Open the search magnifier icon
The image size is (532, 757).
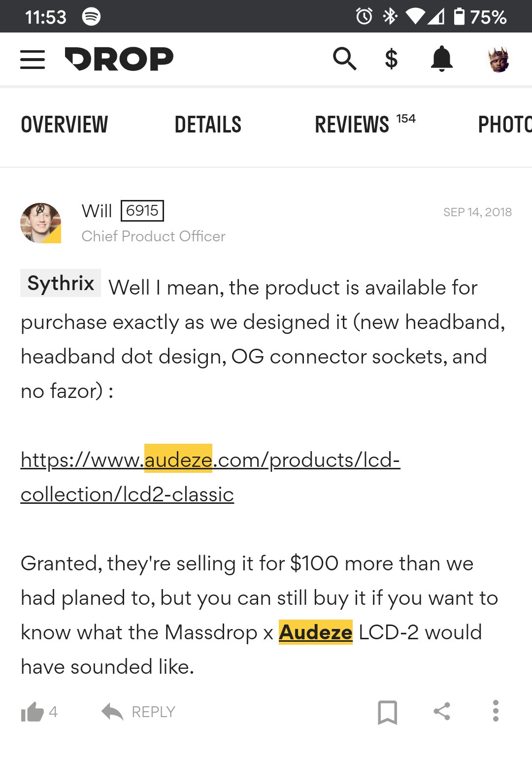[344, 59]
